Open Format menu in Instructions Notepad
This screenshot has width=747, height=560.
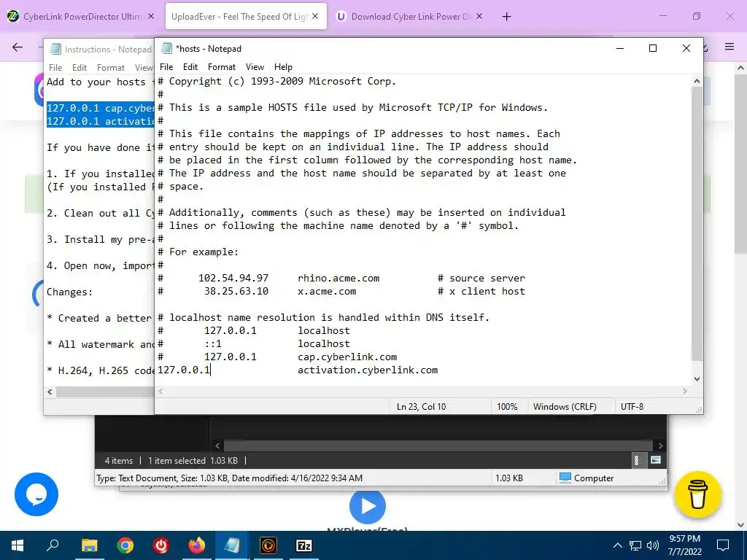pyautogui.click(x=111, y=68)
